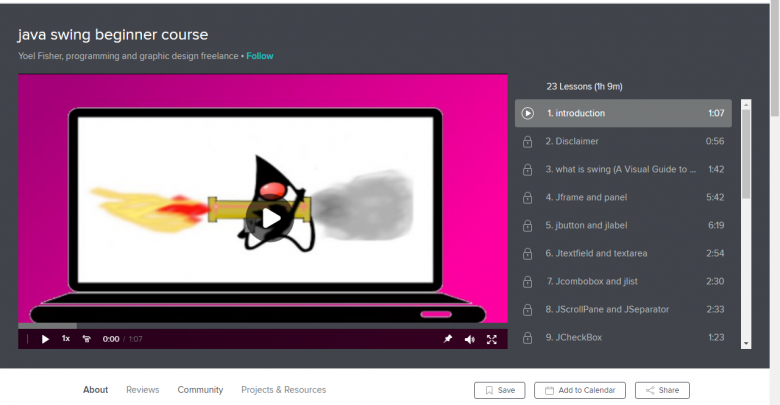Click the Save button
This screenshot has width=780, height=405.
[499, 391]
